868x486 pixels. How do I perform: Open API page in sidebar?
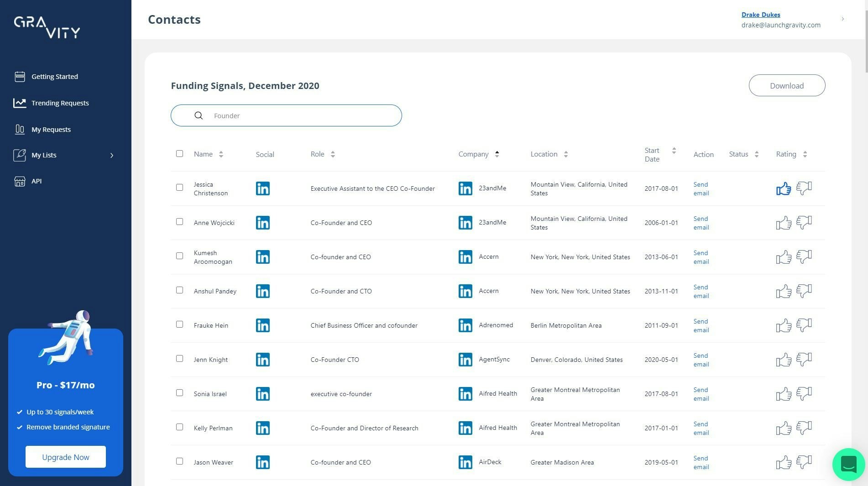(37, 181)
